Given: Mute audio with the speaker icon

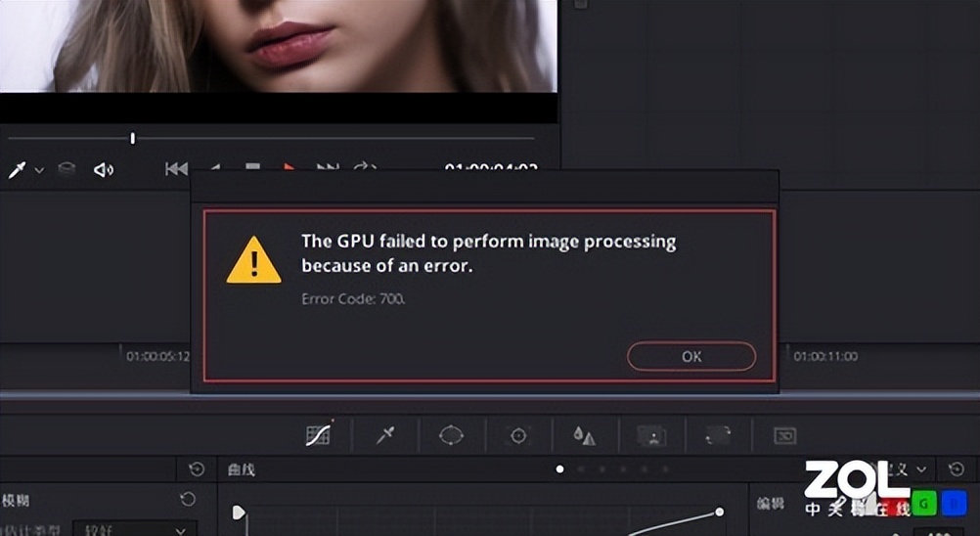Looking at the screenshot, I should point(103,169).
